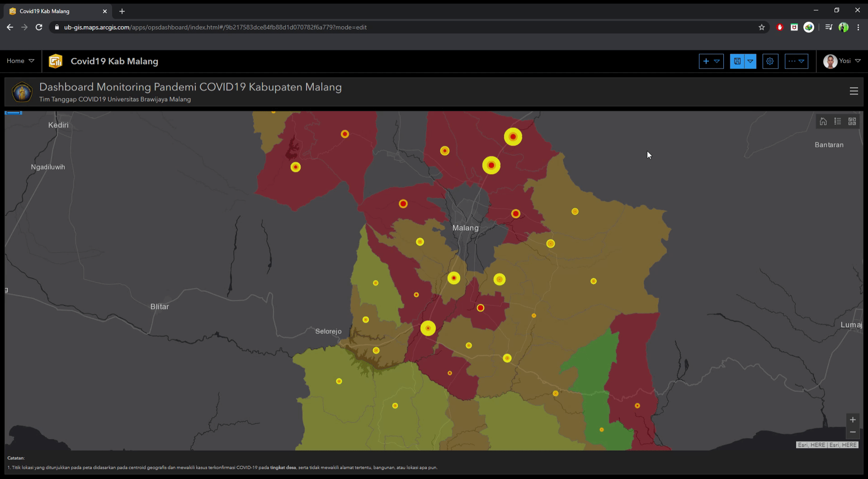Image resolution: width=868 pixels, height=479 pixels.
Task: Click the ArcGIS Dashboards logo icon
Action: click(56, 61)
